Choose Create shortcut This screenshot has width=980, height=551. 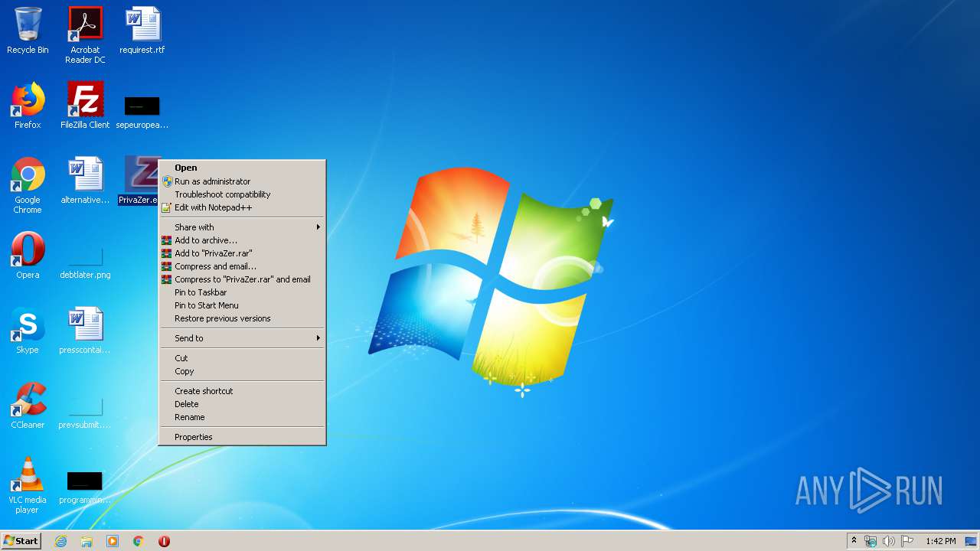[x=242, y=391]
